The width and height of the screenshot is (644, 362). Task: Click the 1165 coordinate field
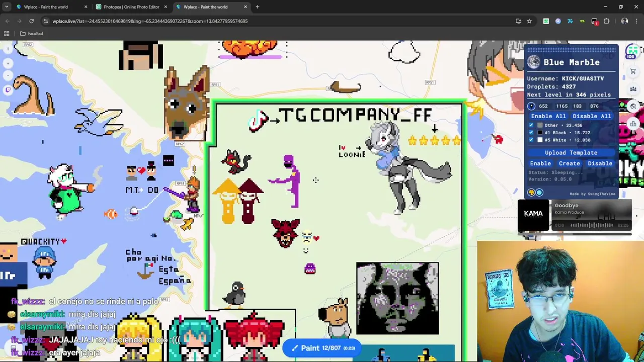(x=561, y=106)
